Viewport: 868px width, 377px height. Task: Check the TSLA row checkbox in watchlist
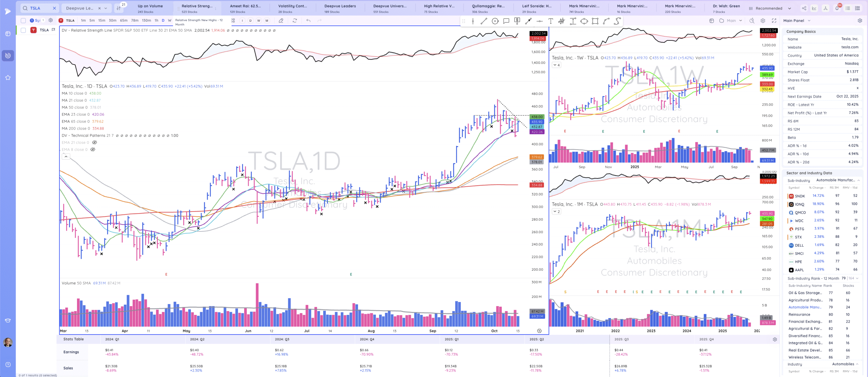23,30
